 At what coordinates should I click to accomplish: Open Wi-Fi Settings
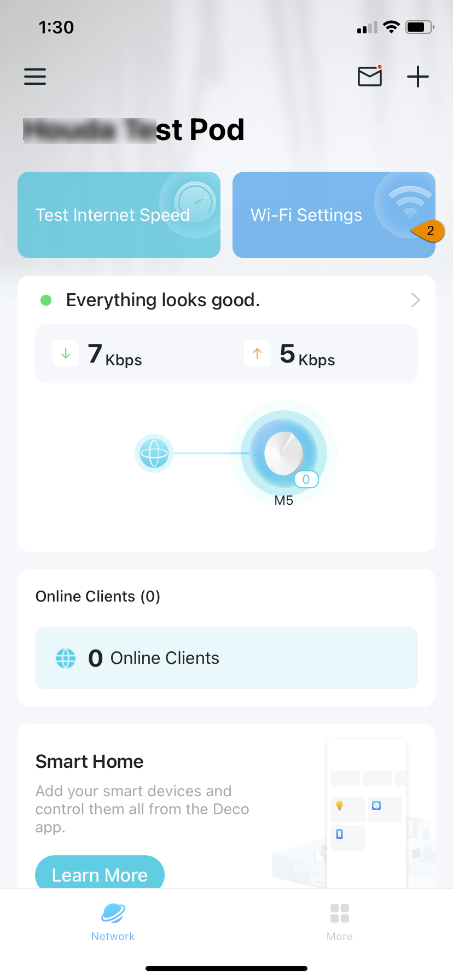(334, 215)
